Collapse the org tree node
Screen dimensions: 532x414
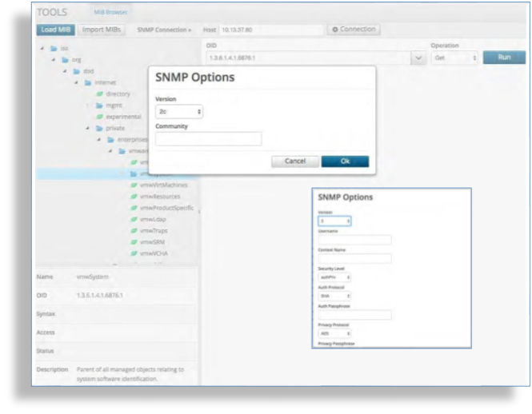click(54, 60)
